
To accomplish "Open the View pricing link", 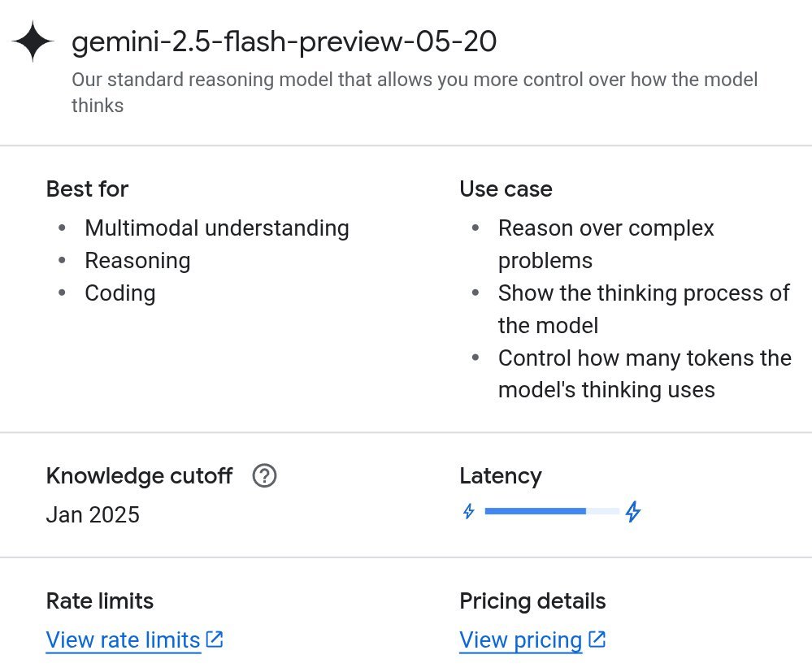I will tap(520, 640).
